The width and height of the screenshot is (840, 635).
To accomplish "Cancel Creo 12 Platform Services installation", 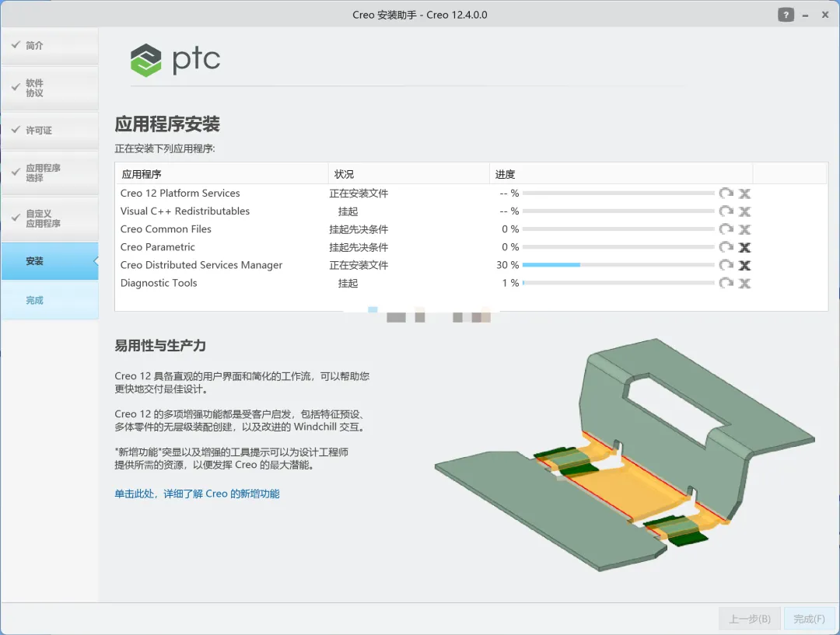I will [744, 194].
